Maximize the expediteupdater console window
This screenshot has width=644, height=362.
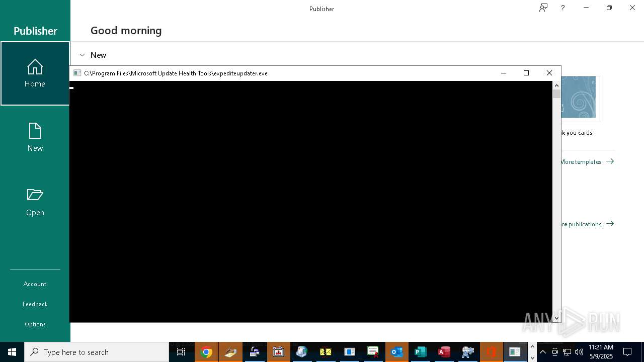[526, 73]
